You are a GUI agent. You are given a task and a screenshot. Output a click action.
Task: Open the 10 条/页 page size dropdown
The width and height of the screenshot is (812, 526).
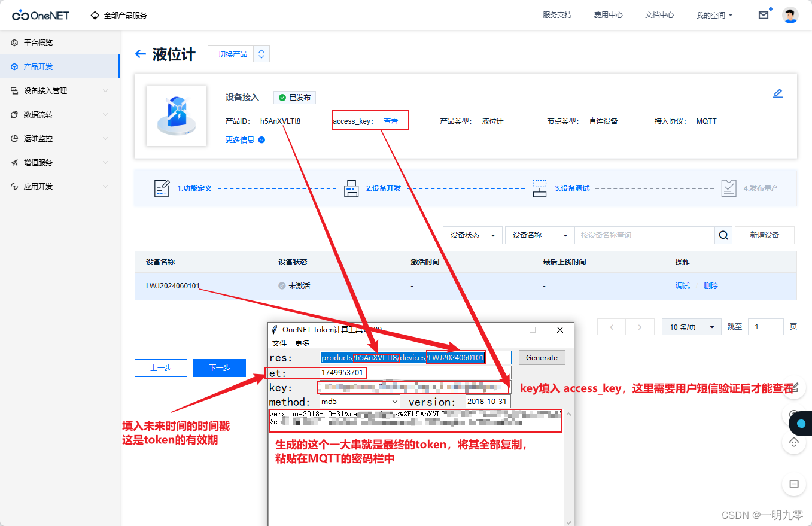point(691,327)
